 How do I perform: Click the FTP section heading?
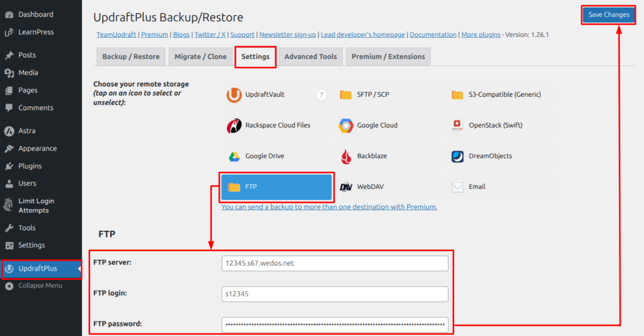pyautogui.click(x=107, y=234)
